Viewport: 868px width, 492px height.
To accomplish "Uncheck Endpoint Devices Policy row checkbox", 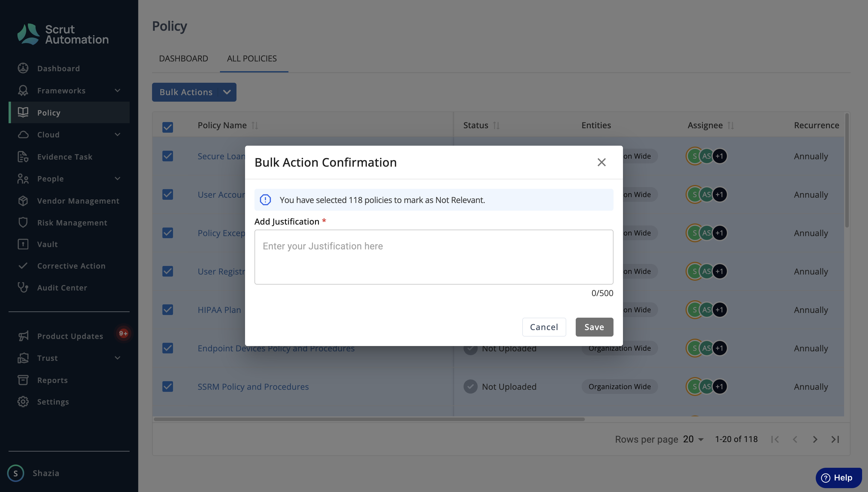I will click(x=167, y=348).
